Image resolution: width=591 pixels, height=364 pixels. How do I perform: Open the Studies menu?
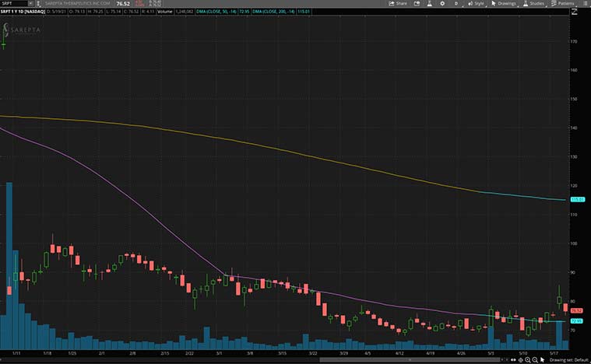point(534,4)
